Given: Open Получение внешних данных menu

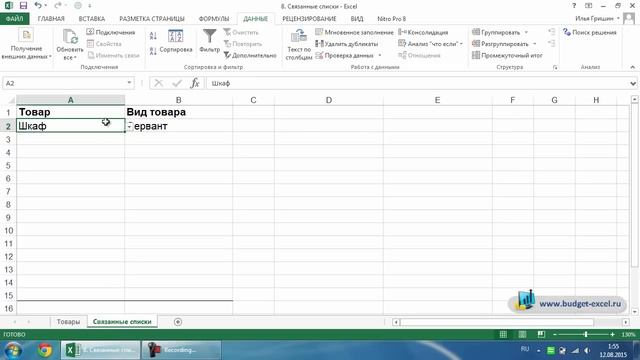Looking at the screenshot, I should (26, 44).
